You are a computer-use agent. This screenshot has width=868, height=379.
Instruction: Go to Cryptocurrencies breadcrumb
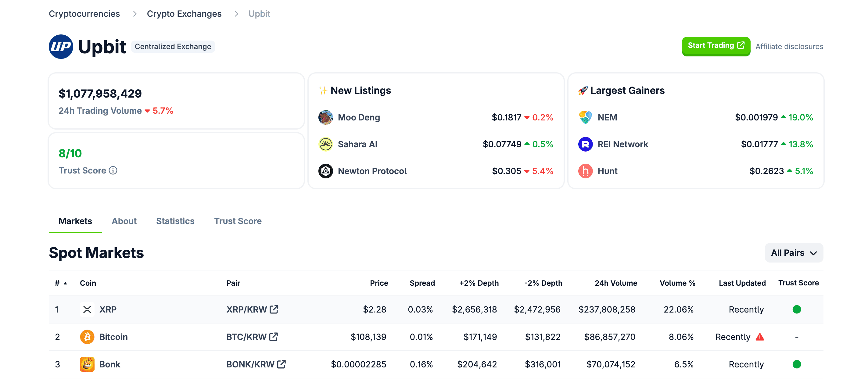point(84,13)
